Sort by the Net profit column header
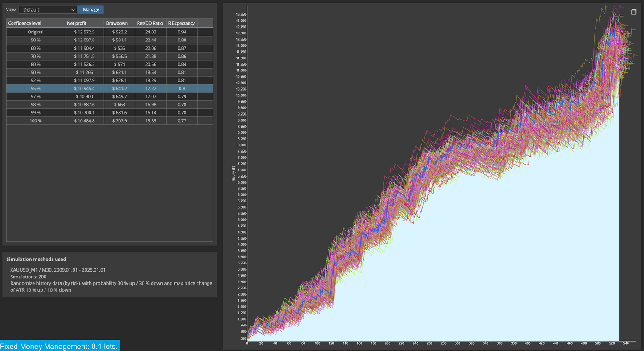The height and width of the screenshot is (351, 644). [84, 23]
